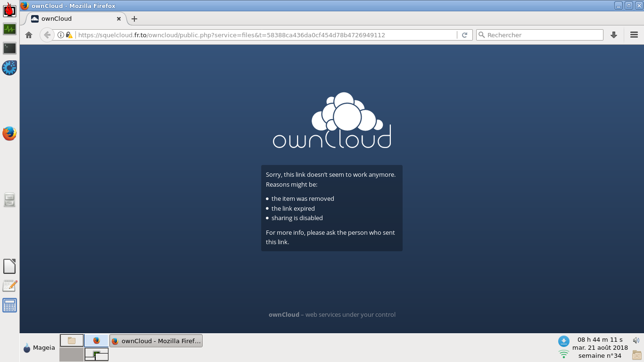Launch Firefox from the left sidebar
The width and height of the screenshot is (644, 362).
[x=9, y=133]
